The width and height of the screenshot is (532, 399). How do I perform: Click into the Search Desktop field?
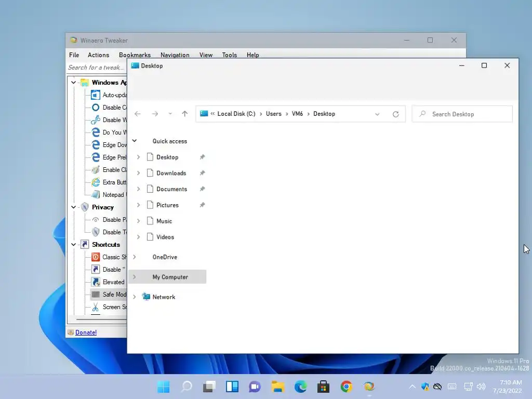(x=462, y=114)
